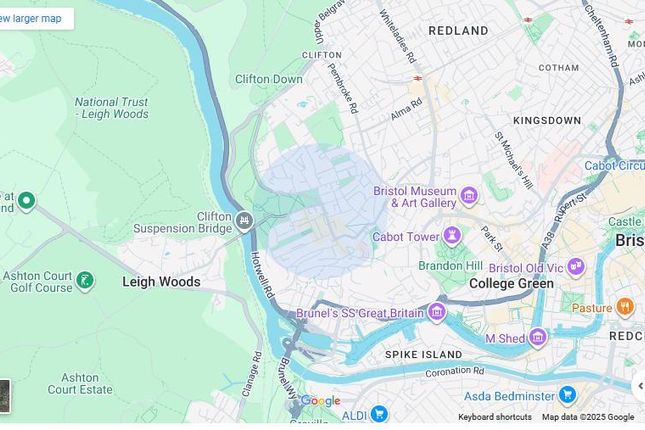Screen dimensions: 645x430
Task: Open the View larger map link
Action: 30,19
